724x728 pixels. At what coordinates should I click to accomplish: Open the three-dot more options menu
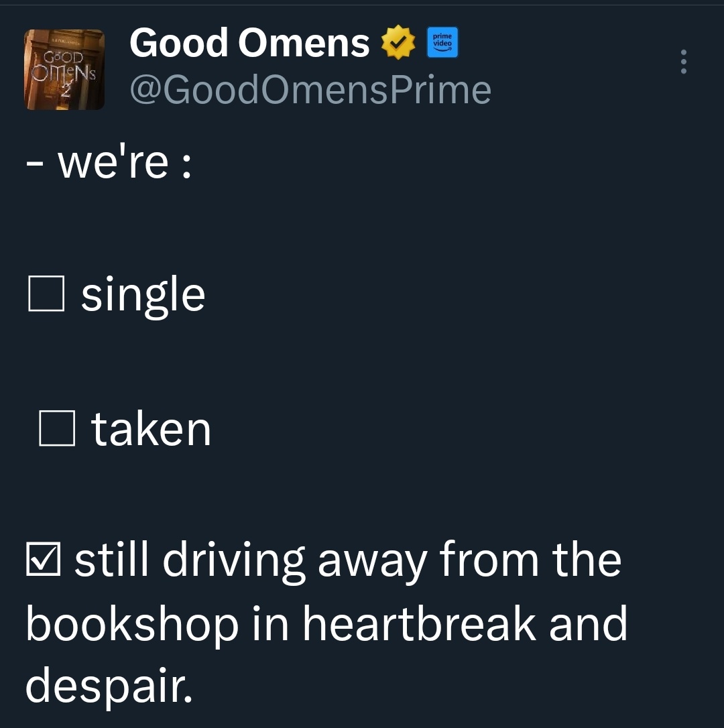(683, 61)
